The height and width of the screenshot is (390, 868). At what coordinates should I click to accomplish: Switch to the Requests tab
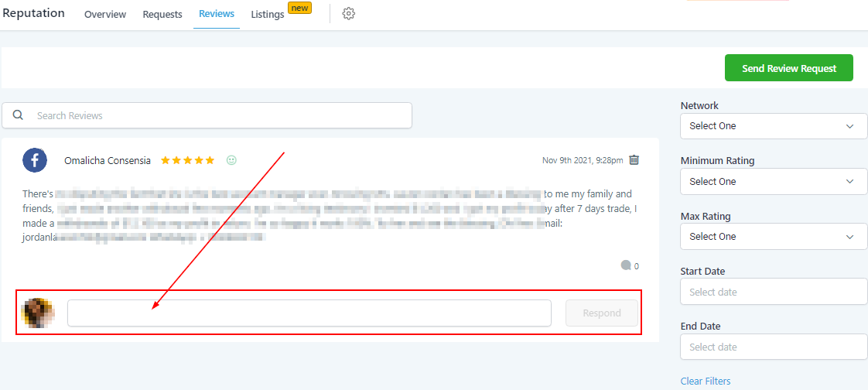[x=162, y=15]
